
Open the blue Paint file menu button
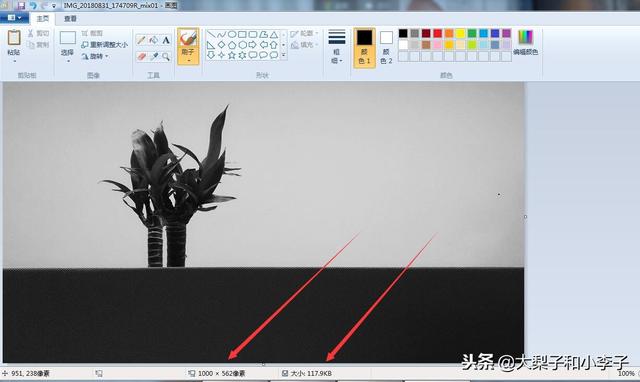tap(14, 18)
